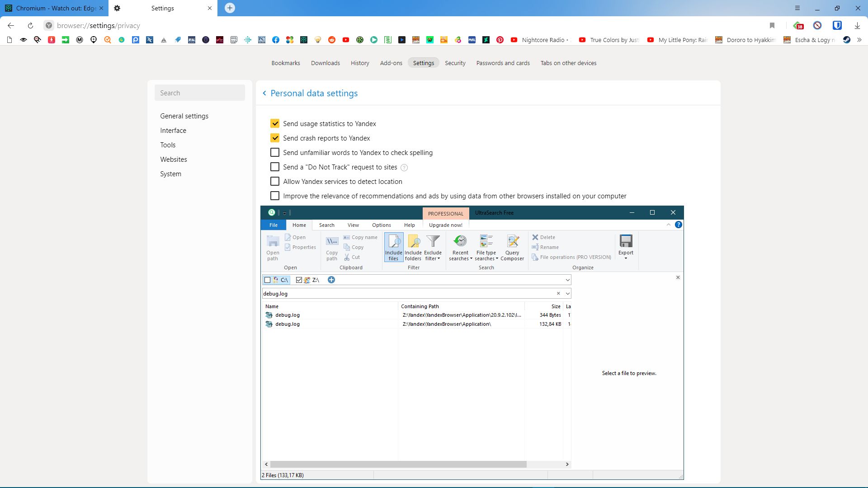This screenshot has width=868, height=488.
Task: Open UltraSearch help question mark icon
Action: pyautogui.click(x=678, y=225)
